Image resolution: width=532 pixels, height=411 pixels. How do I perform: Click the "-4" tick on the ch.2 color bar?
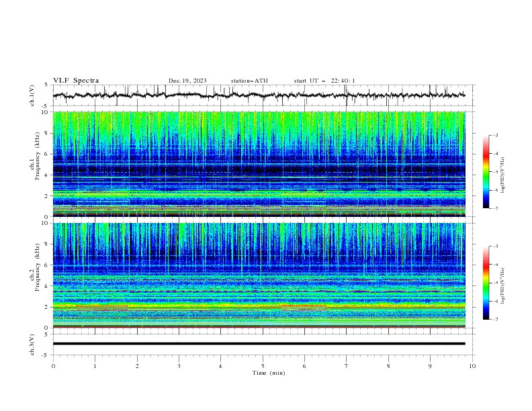[496, 265]
